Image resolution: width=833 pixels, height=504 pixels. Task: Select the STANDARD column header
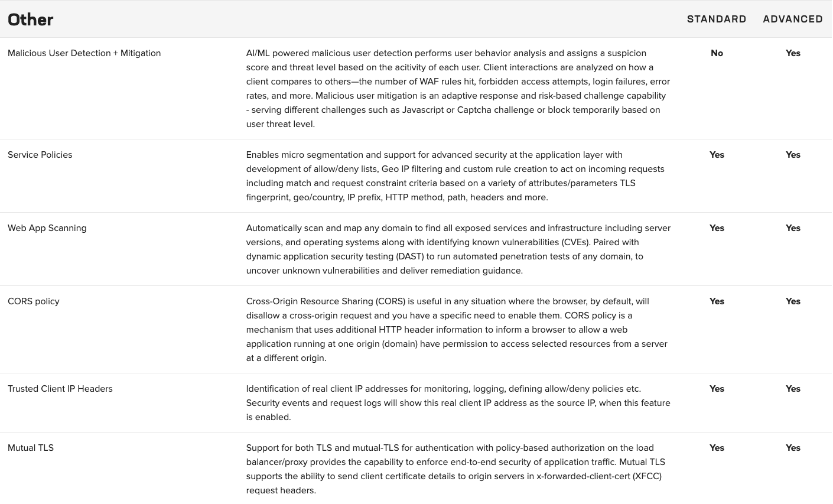716,19
